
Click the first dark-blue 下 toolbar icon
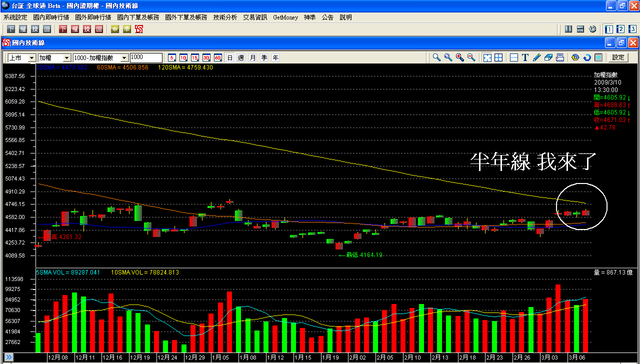tap(11, 29)
